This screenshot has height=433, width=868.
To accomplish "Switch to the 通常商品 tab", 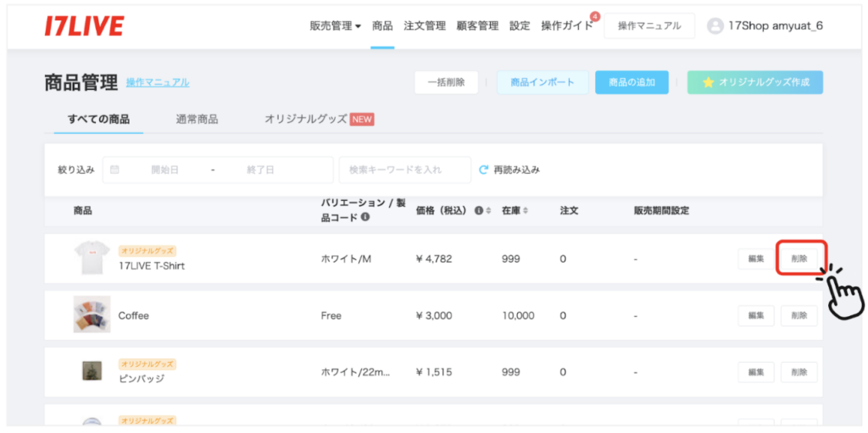I will tap(197, 119).
